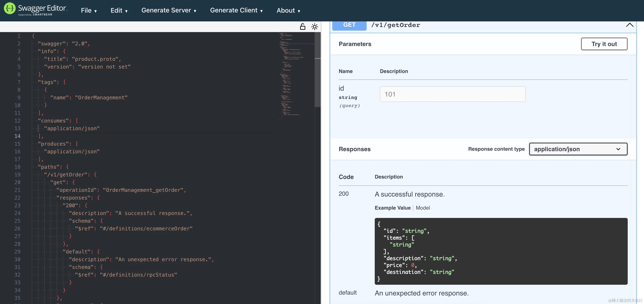The width and height of the screenshot is (644, 304).
Task: Click the /v1/getOrder path text
Action: (x=396, y=25)
